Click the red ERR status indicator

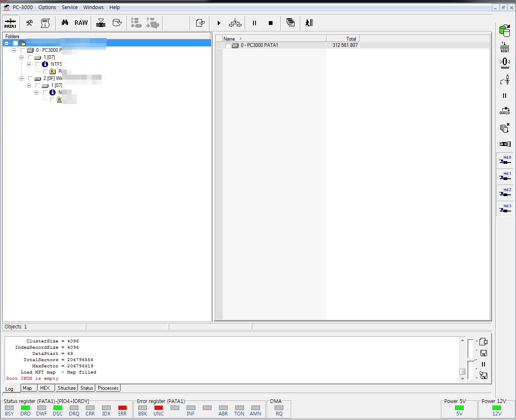coord(122,408)
